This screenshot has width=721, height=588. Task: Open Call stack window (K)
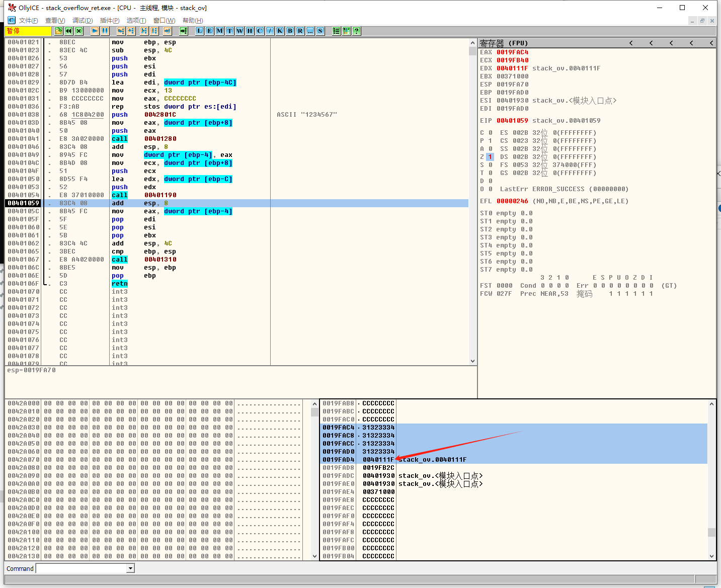tap(280, 31)
